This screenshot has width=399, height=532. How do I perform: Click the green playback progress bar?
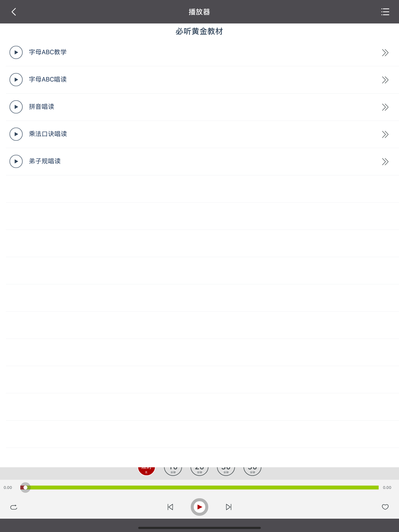pyautogui.click(x=199, y=487)
